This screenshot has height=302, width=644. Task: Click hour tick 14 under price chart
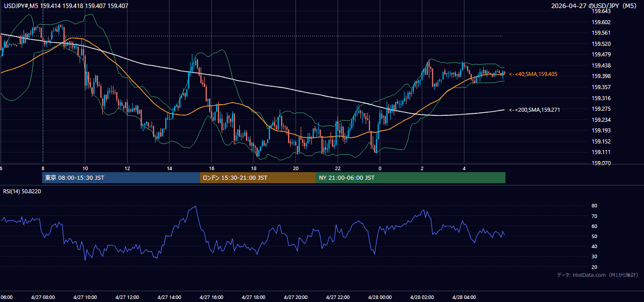coord(169,169)
